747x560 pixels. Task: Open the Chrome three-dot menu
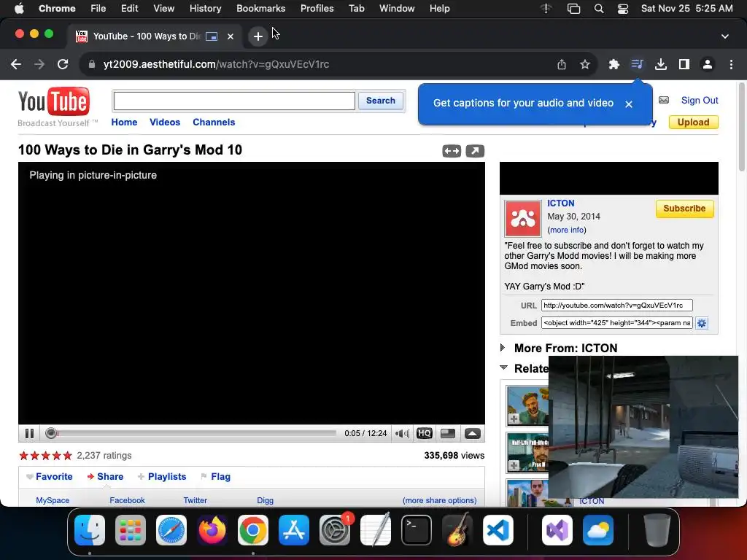[x=731, y=64]
